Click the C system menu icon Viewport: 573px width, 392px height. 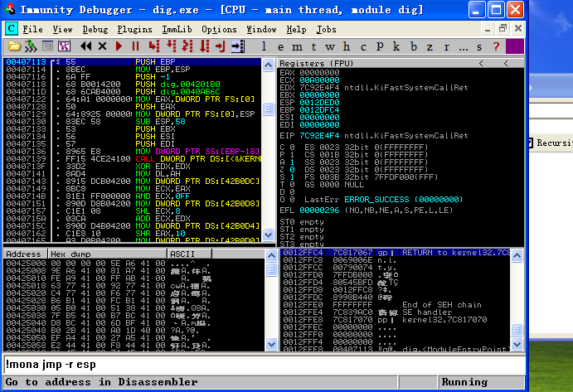pos(12,29)
